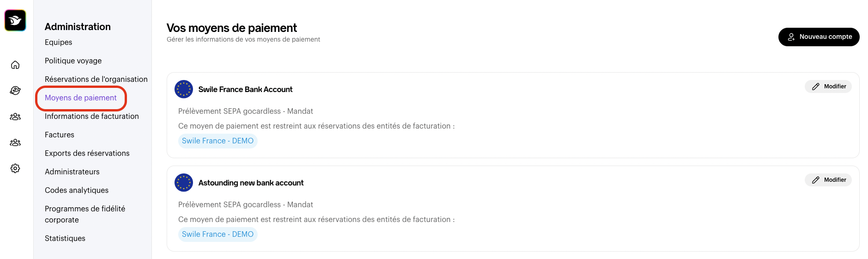Create a new account with Nouveau compte

click(819, 37)
